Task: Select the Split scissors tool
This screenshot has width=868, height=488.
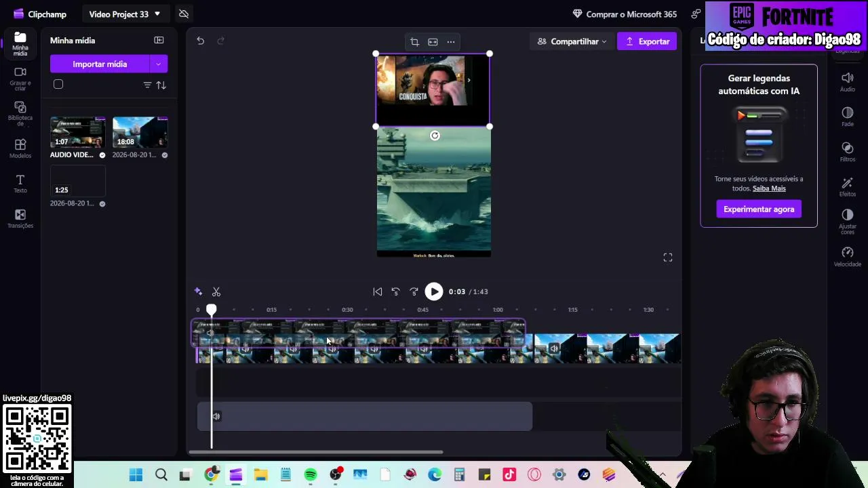Action: point(216,291)
